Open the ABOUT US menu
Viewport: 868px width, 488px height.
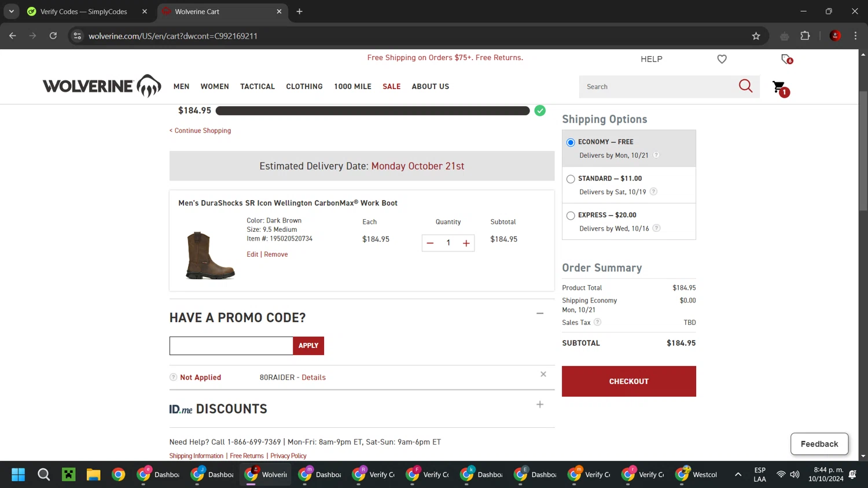pos(431,87)
